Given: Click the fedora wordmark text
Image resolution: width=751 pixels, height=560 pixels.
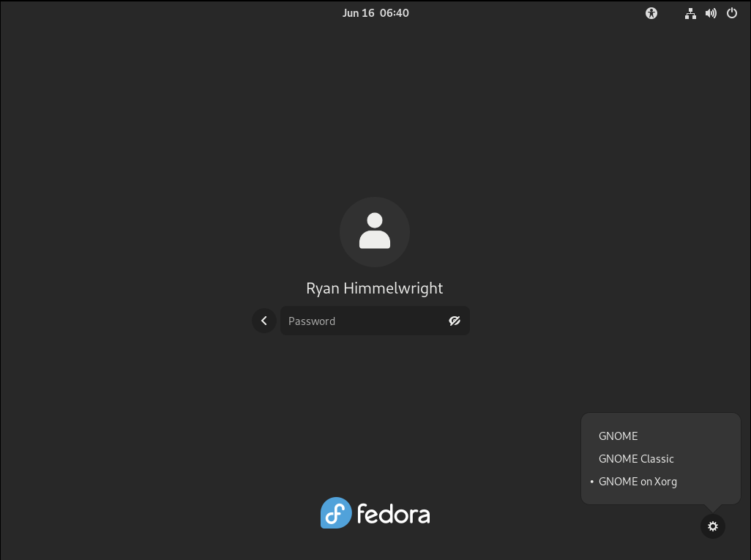Looking at the screenshot, I should point(393,514).
